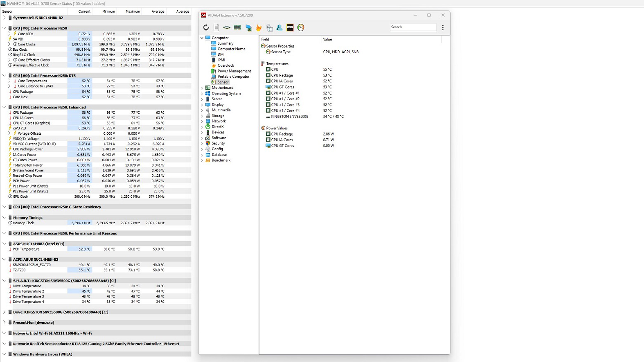Open the Report page icon
Screen dimensions: 644x362
pyautogui.click(x=216, y=27)
